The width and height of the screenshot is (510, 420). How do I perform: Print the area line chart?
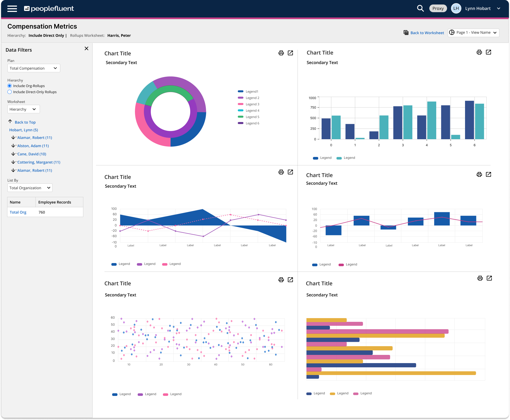(x=281, y=172)
